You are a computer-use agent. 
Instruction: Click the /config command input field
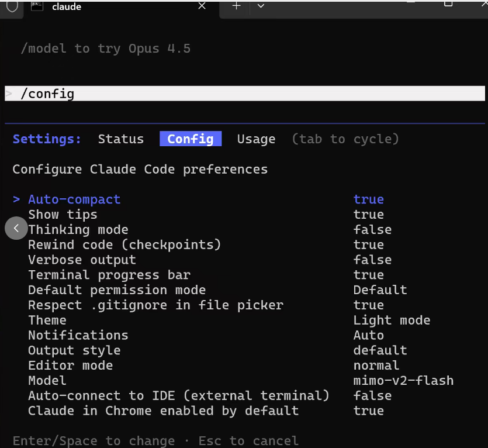(245, 94)
